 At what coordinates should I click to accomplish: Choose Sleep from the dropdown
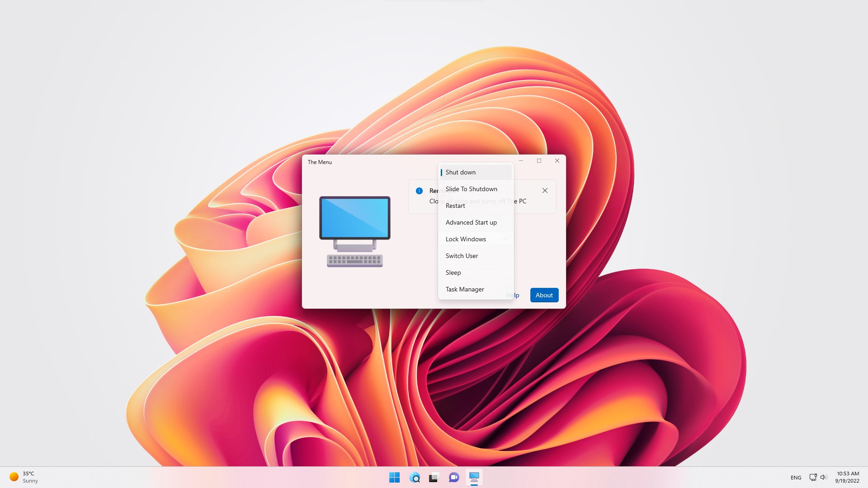(476, 272)
